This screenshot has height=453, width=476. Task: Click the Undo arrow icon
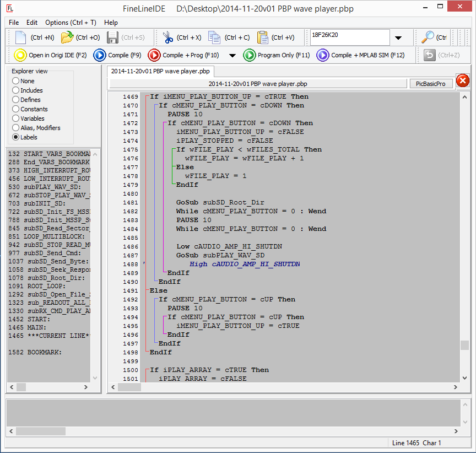pos(429,55)
